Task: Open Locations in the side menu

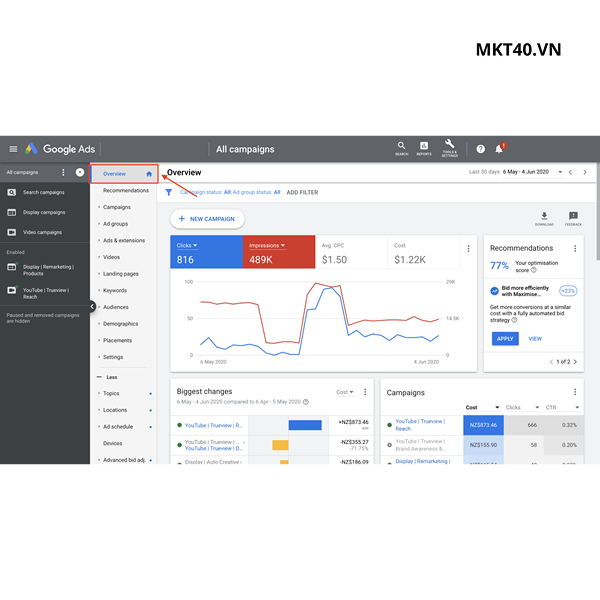Action: [115, 410]
